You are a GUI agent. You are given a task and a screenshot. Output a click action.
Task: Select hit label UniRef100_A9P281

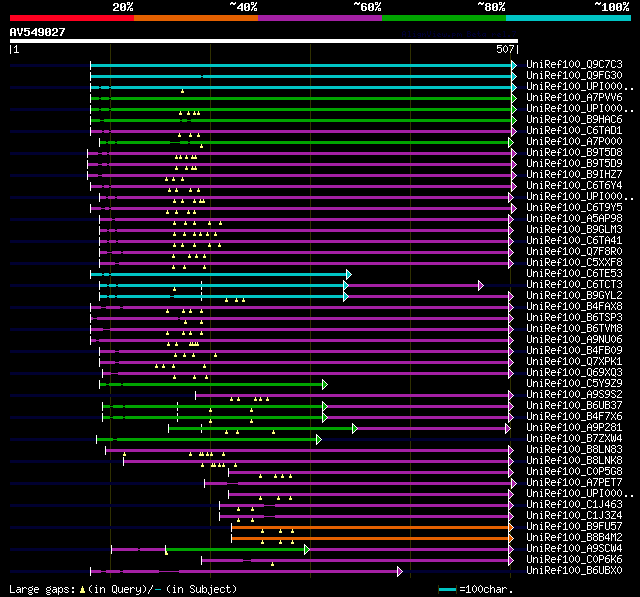[574, 428]
